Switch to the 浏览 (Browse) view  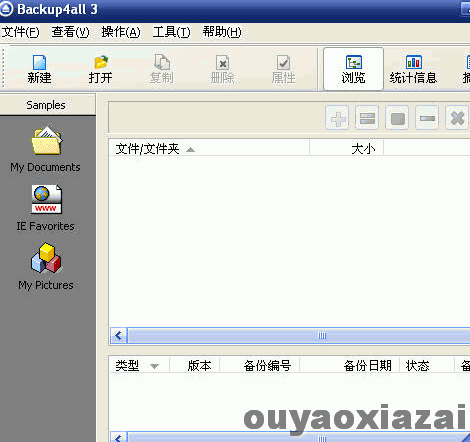(353, 69)
